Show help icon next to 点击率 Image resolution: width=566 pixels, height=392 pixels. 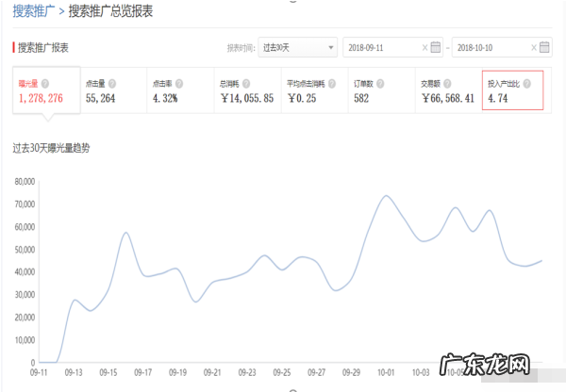click(179, 84)
